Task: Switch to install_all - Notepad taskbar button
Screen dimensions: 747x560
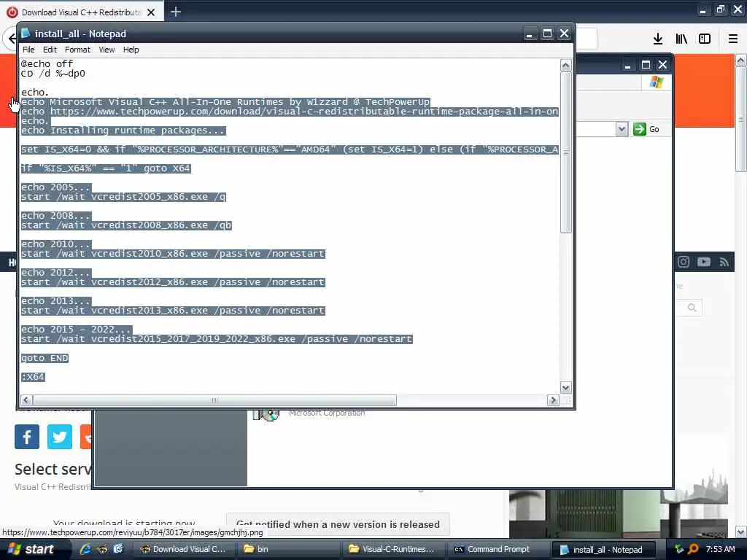Action: [x=603, y=550]
